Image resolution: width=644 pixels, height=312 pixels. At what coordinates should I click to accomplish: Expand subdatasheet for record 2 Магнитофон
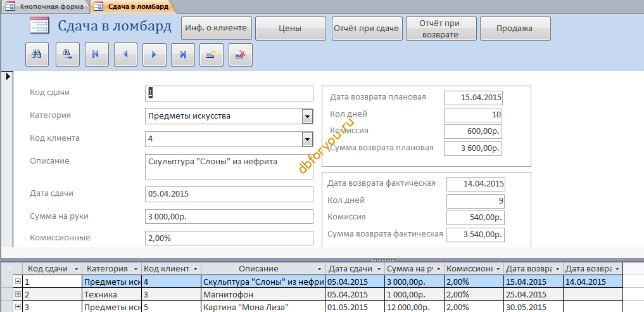tap(18, 294)
